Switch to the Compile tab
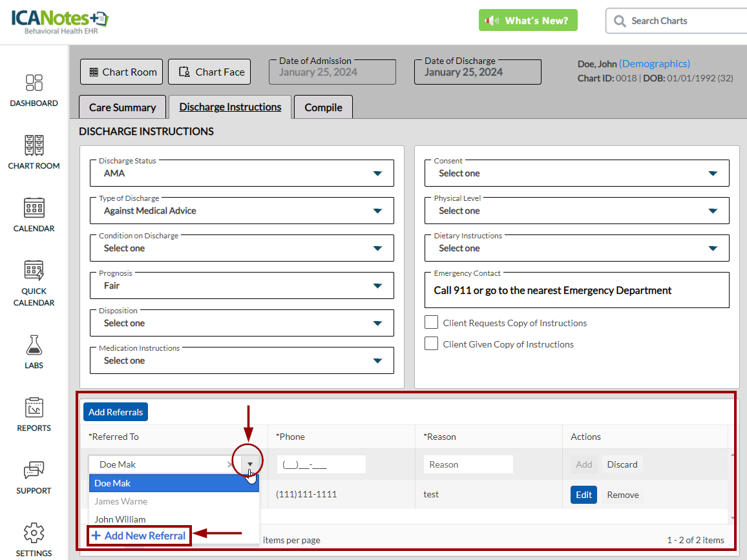747x560 pixels. point(323,107)
